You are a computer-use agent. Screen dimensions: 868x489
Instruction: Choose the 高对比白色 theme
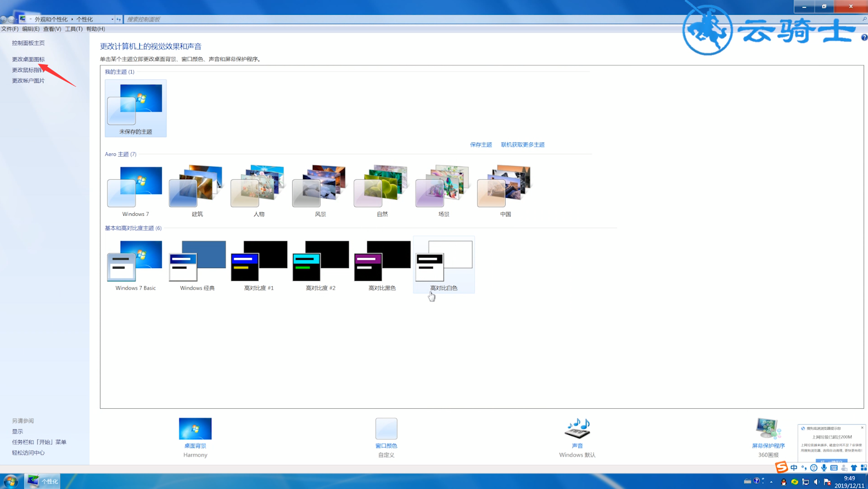point(444,265)
